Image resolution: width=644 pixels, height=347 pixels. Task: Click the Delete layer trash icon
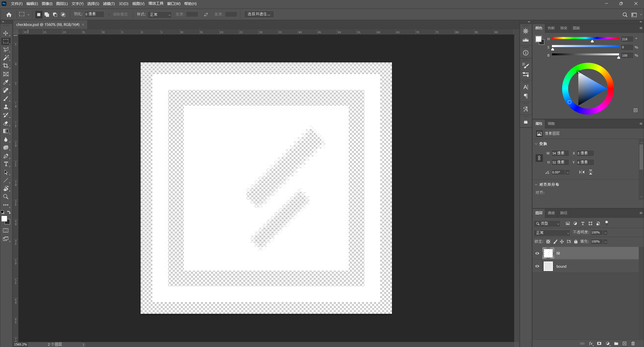(633, 343)
